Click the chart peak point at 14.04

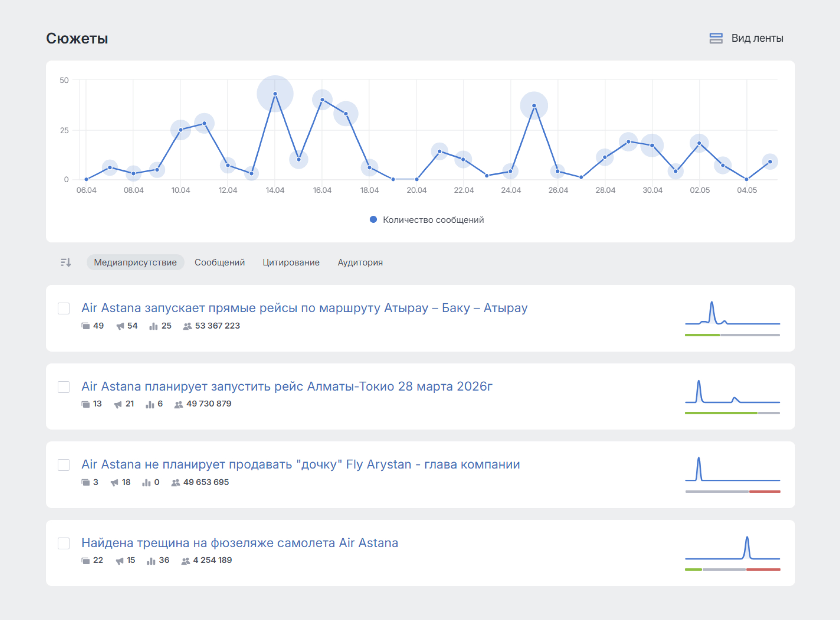[275, 94]
